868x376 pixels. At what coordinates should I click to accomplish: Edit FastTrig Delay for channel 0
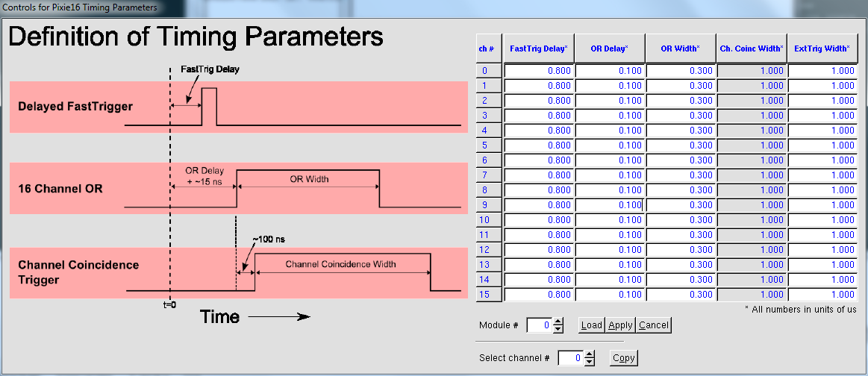coord(539,71)
